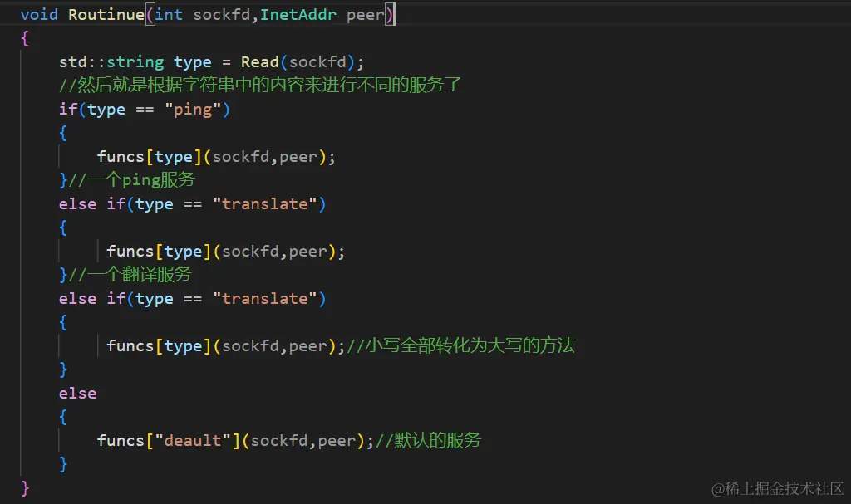This screenshot has height=504, width=851.
Task: Click the "void" keyword
Action: tap(39, 15)
